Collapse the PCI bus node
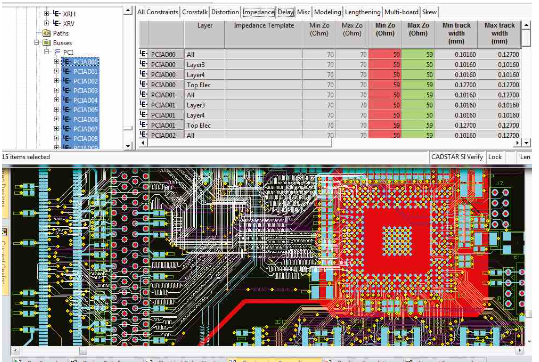The height and width of the screenshot is (362, 539). click(x=46, y=52)
